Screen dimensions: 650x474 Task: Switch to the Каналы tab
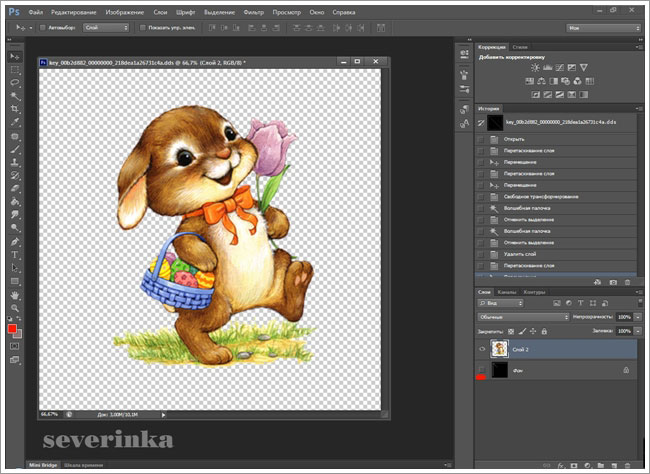506,291
